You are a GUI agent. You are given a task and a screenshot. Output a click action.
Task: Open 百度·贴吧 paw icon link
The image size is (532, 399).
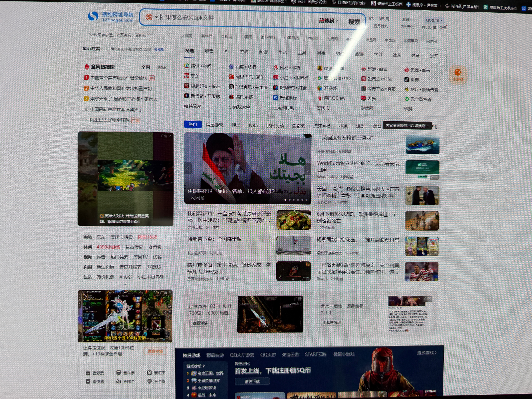click(231, 67)
